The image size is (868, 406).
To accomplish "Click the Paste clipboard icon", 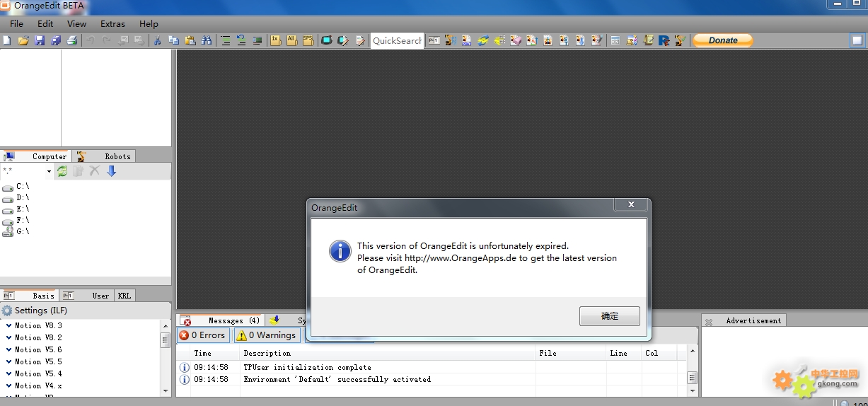I will 190,40.
